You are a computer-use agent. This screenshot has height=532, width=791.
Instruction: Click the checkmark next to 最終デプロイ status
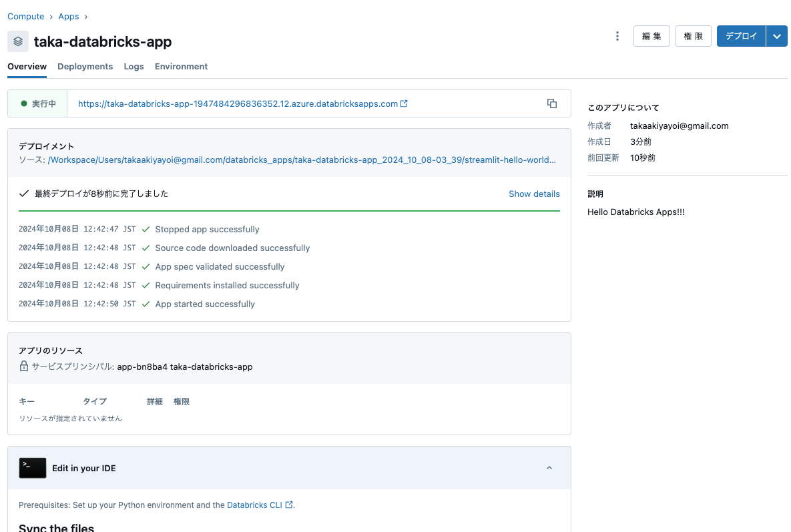point(24,194)
